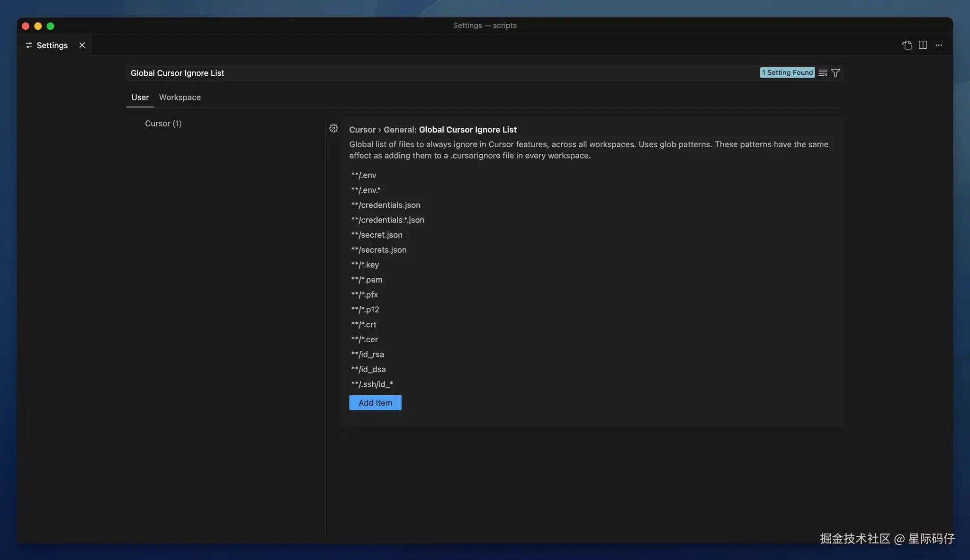The image size is (970, 560).
Task: Switch to the Workspace settings tab
Action: click(180, 97)
